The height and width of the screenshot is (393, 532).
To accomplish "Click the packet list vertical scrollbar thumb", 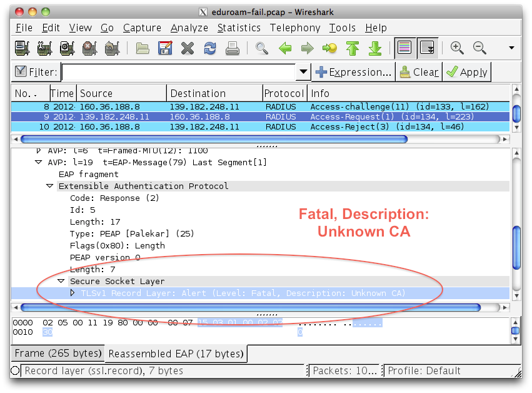I will [x=516, y=114].
